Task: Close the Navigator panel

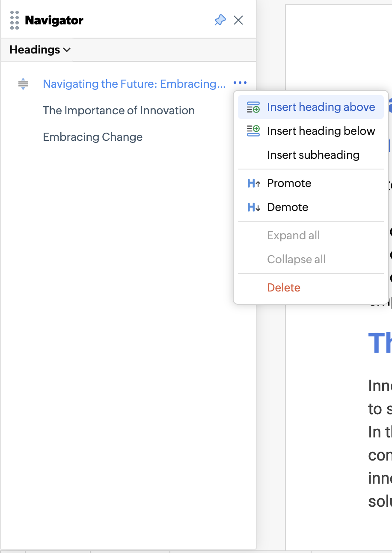Action: coord(238,20)
